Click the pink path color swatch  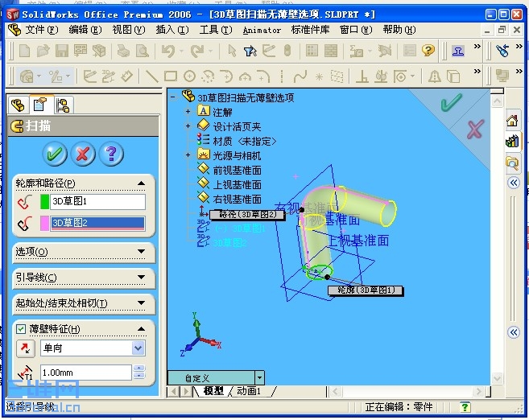tap(44, 223)
